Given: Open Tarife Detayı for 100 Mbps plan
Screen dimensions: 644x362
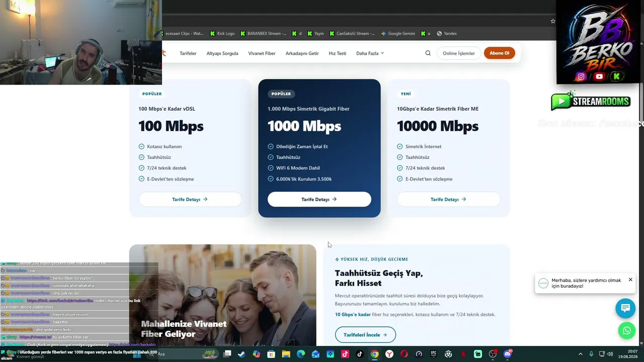Looking at the screenshot, I should [x=190, y=199].
